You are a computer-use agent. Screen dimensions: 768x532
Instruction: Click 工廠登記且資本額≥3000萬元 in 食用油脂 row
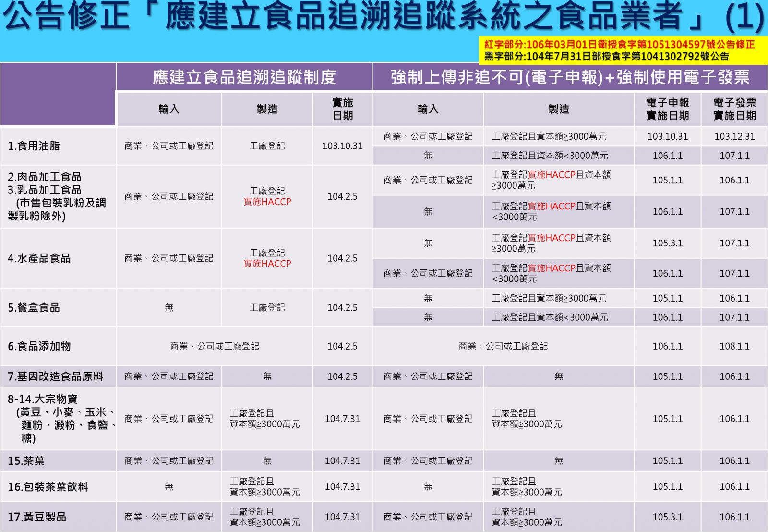[x=549, y=136]
